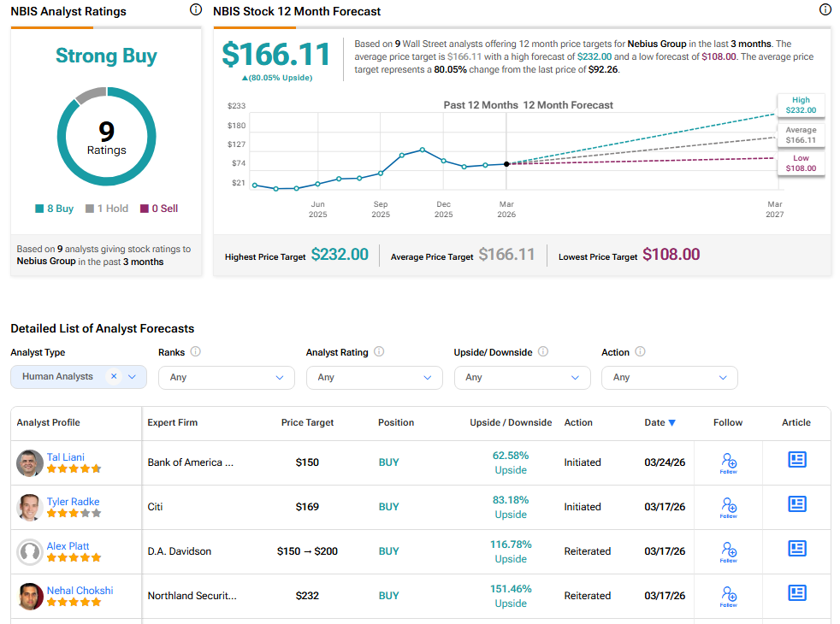840x624 pixels.
Task: Click the Price Target column header
Action: point(307,422)
